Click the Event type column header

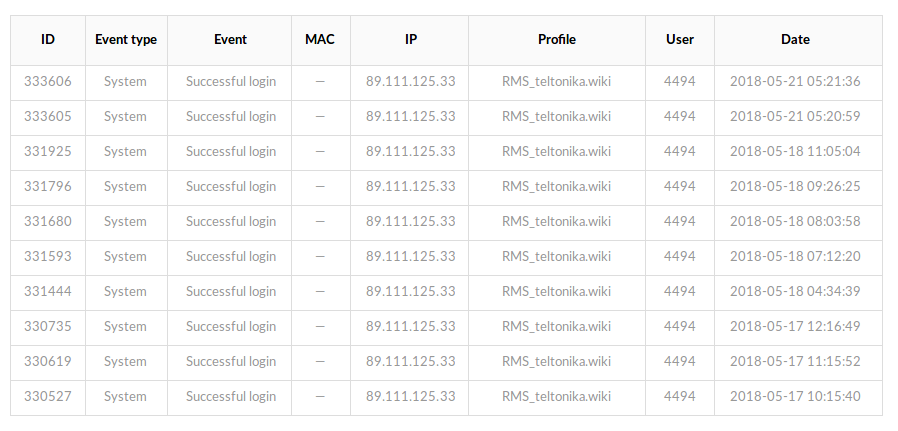126,40
